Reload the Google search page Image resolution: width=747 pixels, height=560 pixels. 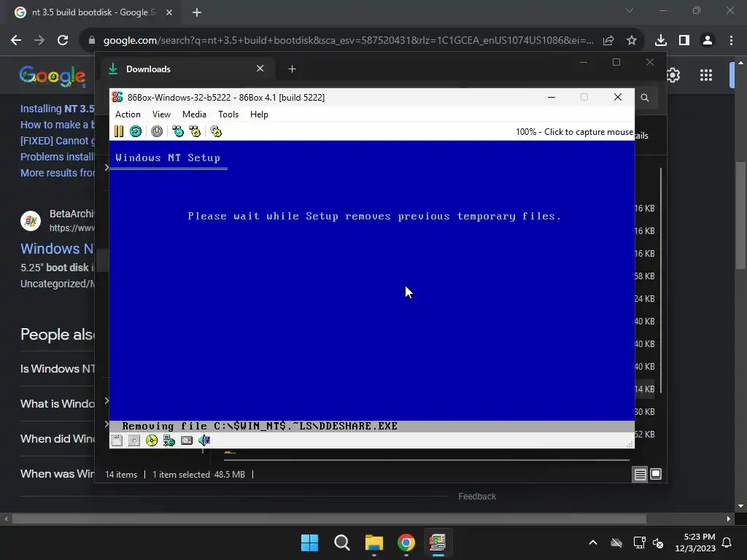pyautogui.click(x=63, y=41)
